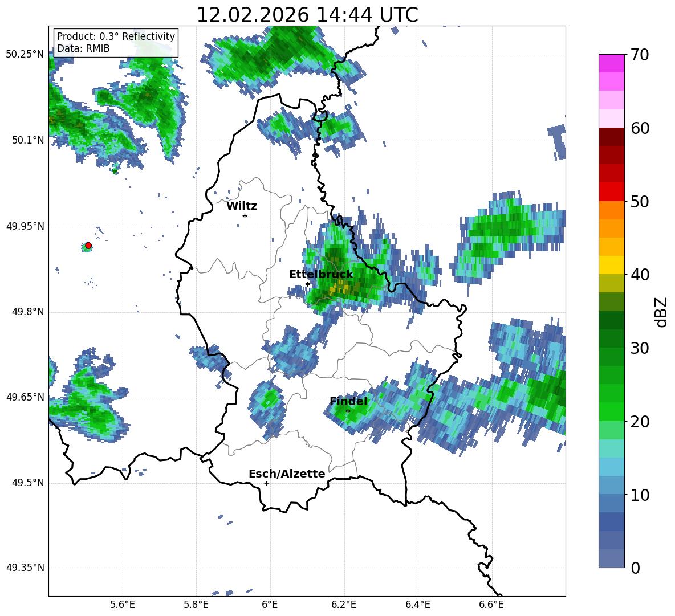Click the Wiltz station cross marker
675x616 pixels.
[x=245, y=215]
